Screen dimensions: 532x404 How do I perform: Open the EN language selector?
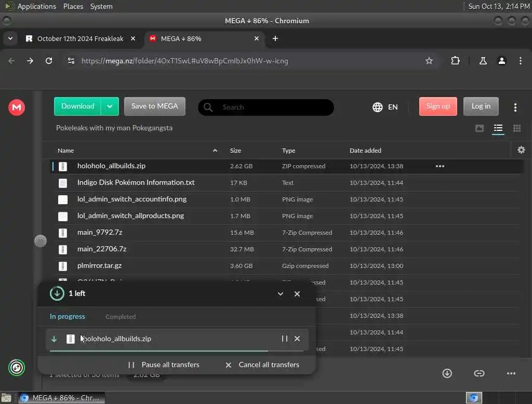385,107
